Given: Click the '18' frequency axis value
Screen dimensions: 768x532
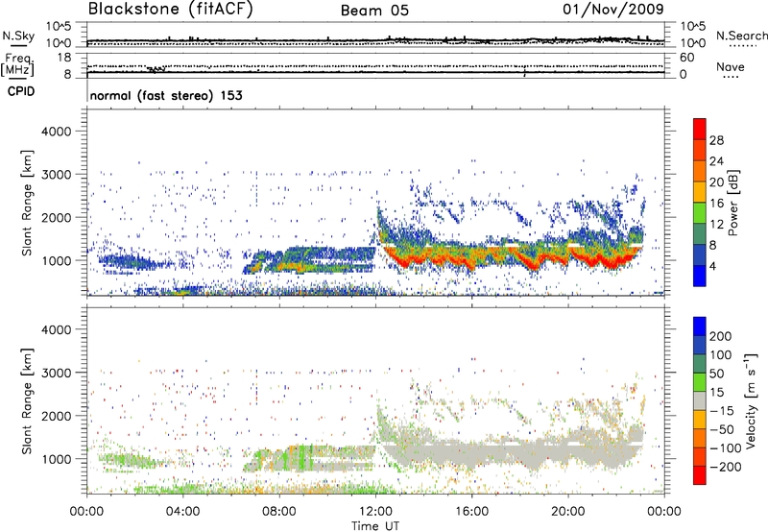Looking at the screenshot, I should tap(64, 58).
